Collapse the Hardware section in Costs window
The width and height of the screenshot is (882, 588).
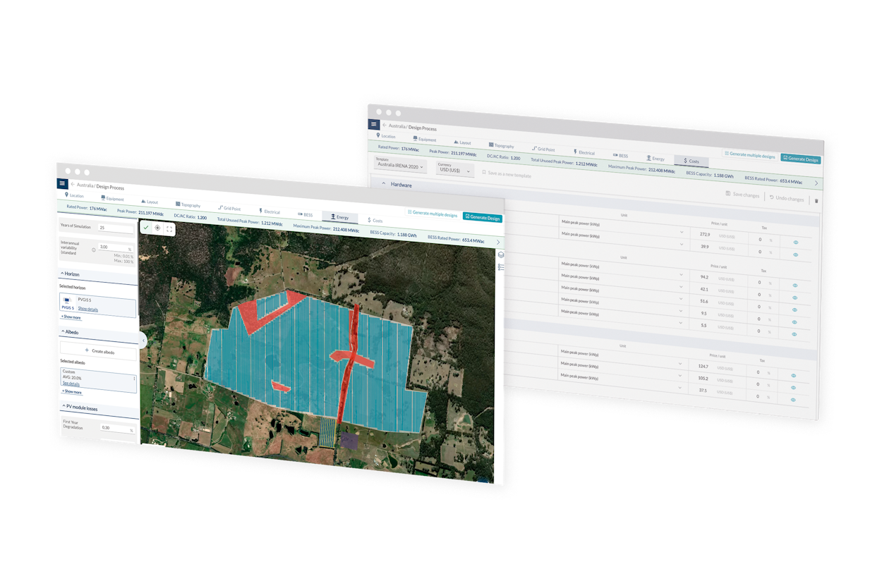point(384,183)
